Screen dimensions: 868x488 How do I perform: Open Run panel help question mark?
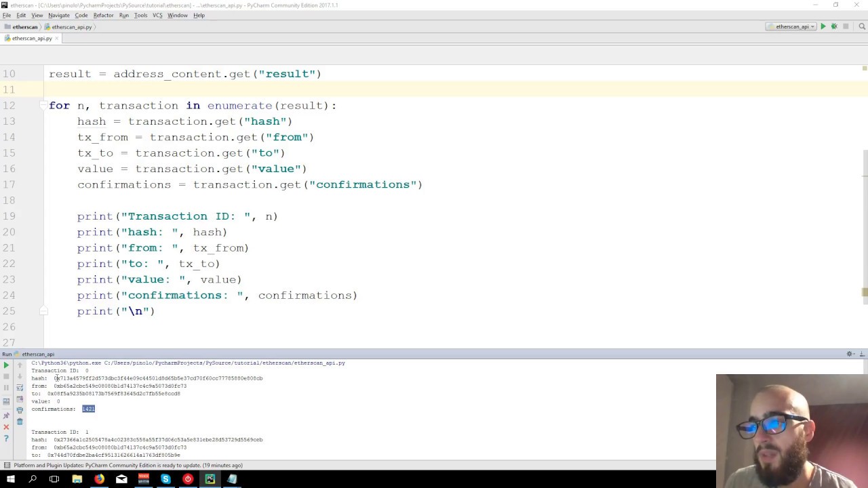click(x=6, y=439)
